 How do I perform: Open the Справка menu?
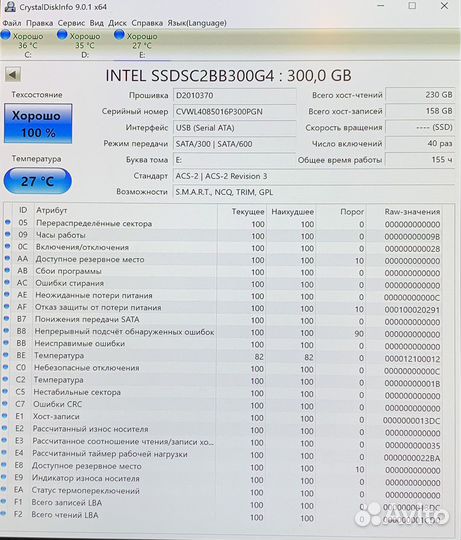click(x=147, y=23)
